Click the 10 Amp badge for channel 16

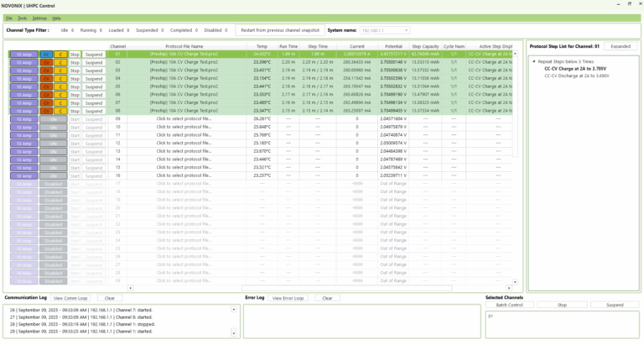tap(23, 175)
